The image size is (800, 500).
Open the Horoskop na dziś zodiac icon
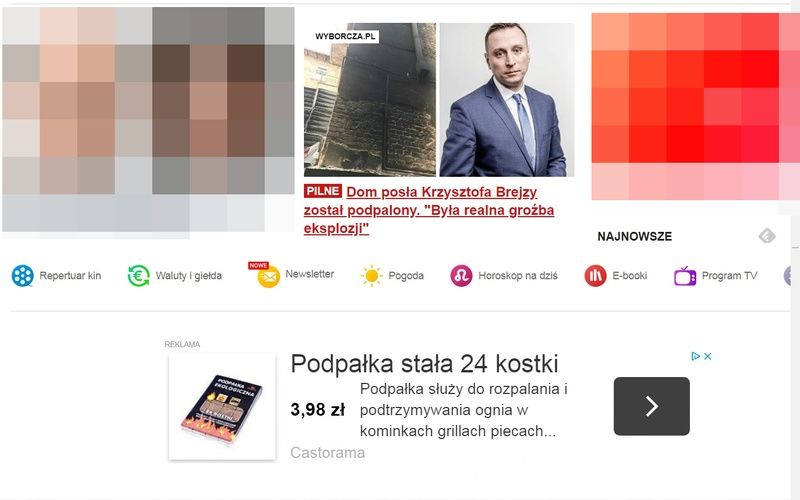tap(461, 276)
